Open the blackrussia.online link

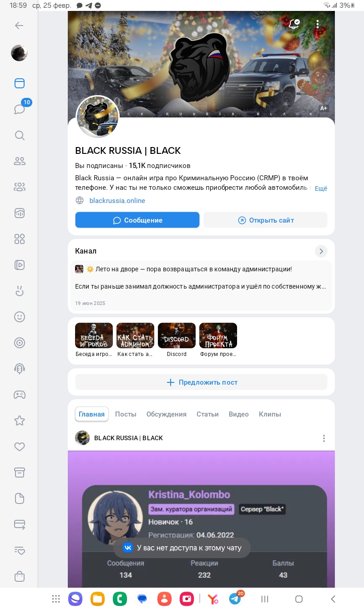point(117,201)
